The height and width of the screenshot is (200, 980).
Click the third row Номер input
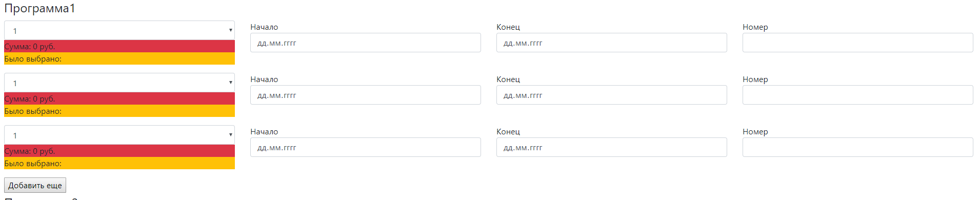858,147
